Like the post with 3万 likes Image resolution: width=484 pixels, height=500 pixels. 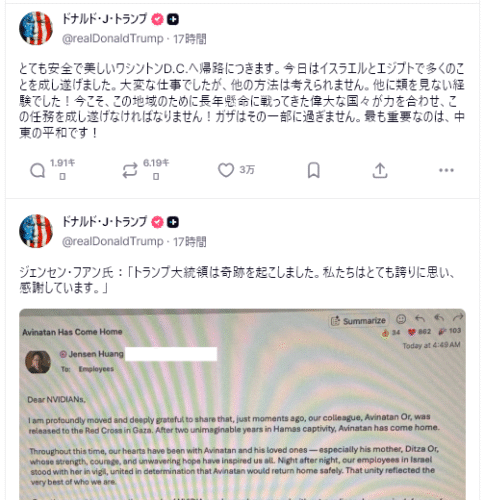pos(226,170)
